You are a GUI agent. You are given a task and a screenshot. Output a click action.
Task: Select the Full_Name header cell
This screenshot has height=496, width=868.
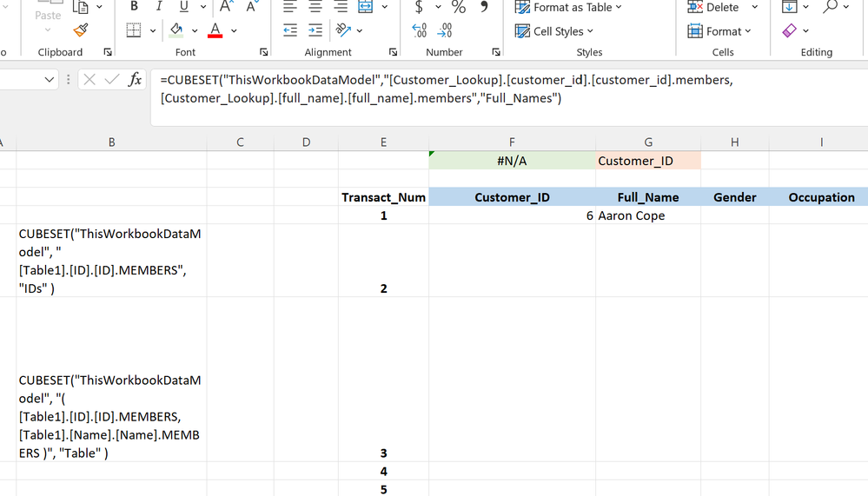(648, 197)
